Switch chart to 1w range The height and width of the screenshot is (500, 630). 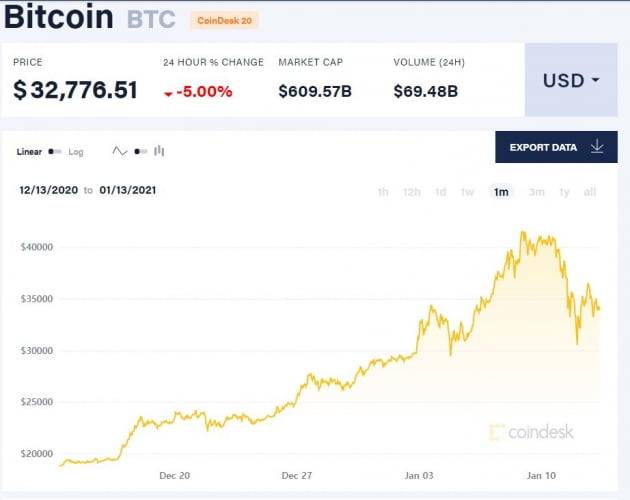coord(467,192)
